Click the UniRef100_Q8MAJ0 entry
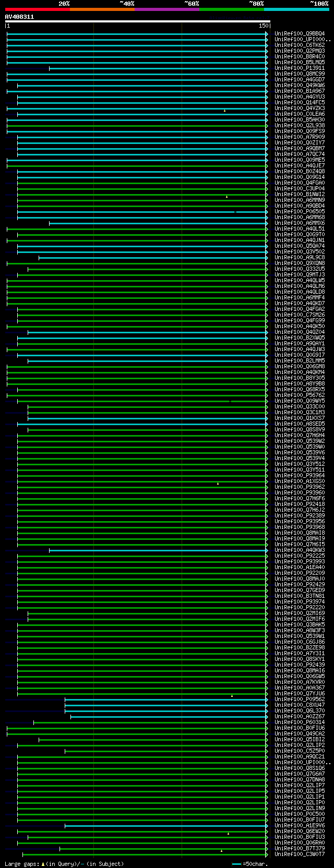Viewport: 334px width, 868px height. click(x=300, y=579)
